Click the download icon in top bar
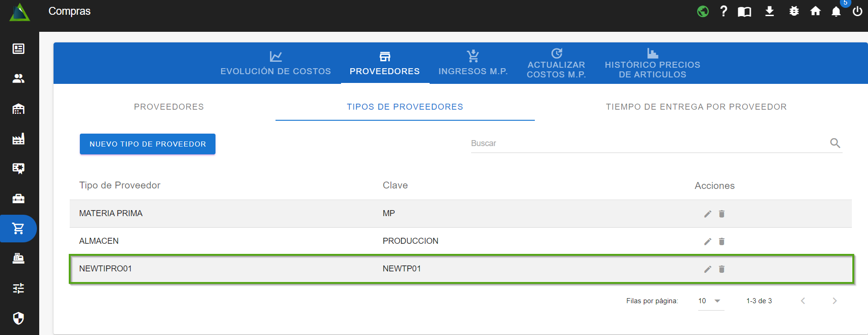868x335 pixels. click(x=769, y=11)
